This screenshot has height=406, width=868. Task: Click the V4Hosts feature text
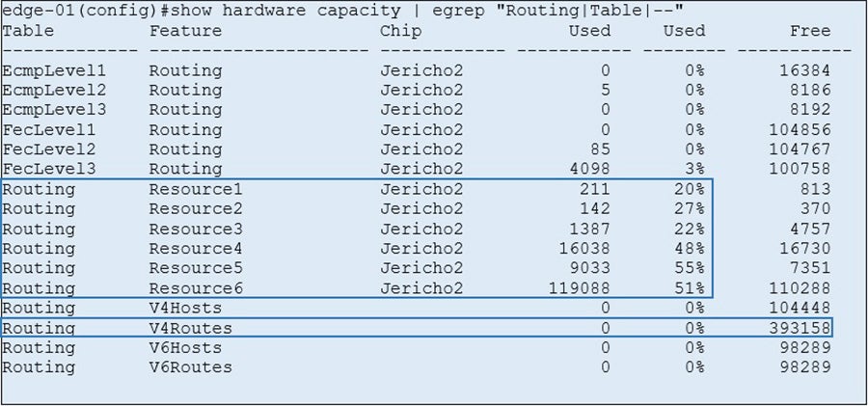(185, 308)
